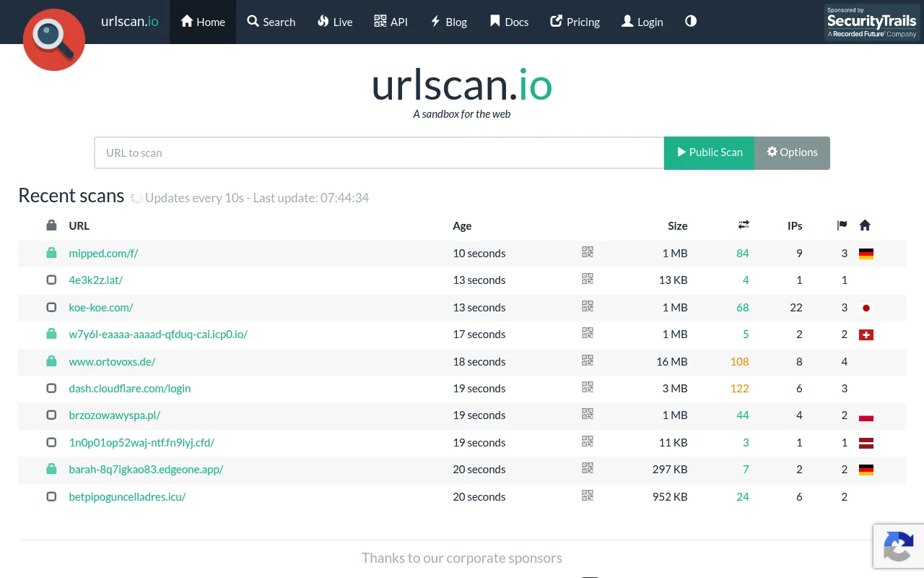The width and height of the screenshot is (924, 578).
Task: Open the koe-koe.com/ scan result
Action: tap(101, 307)
